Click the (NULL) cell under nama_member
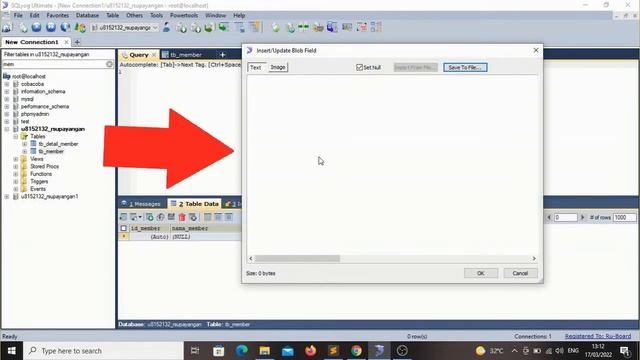Screen dimensions: 640x360 [x=181, y=237]
